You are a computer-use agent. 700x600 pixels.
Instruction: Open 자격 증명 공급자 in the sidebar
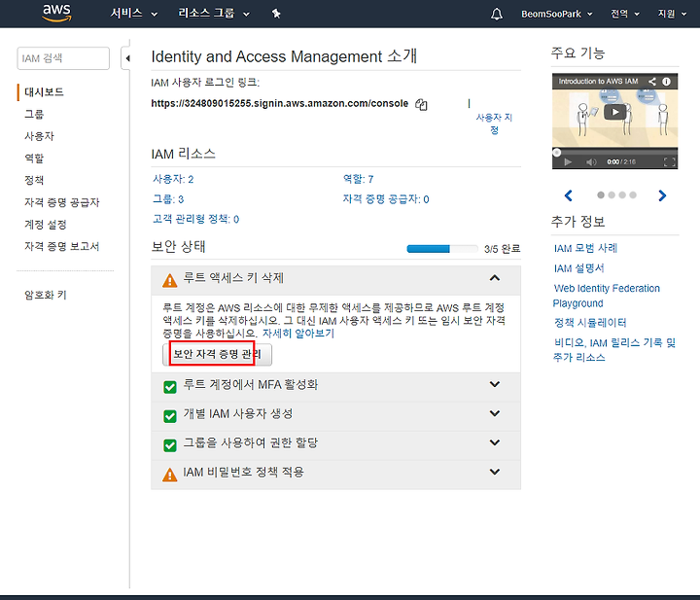(x=61, y=202)
